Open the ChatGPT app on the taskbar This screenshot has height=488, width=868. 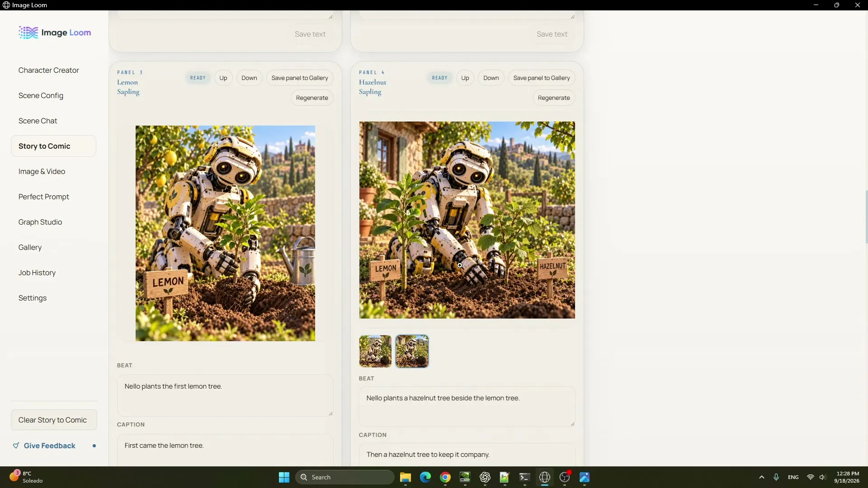coord(485,477)
